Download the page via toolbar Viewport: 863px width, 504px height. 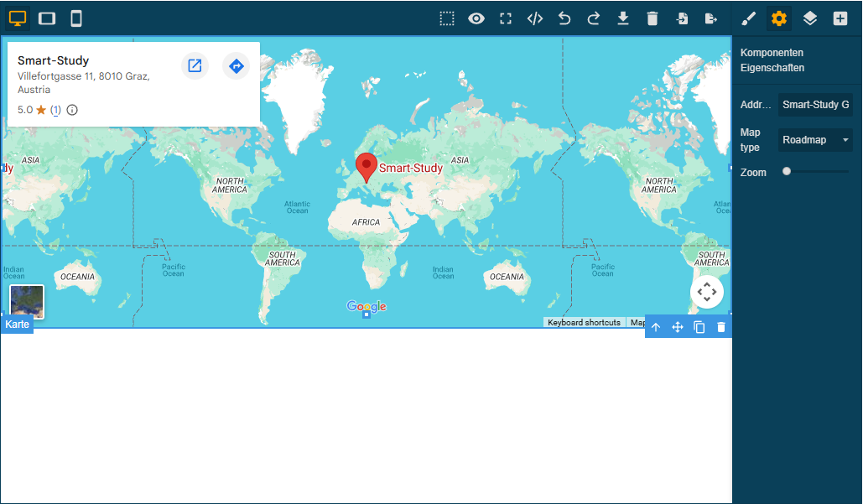click(623, 18)
